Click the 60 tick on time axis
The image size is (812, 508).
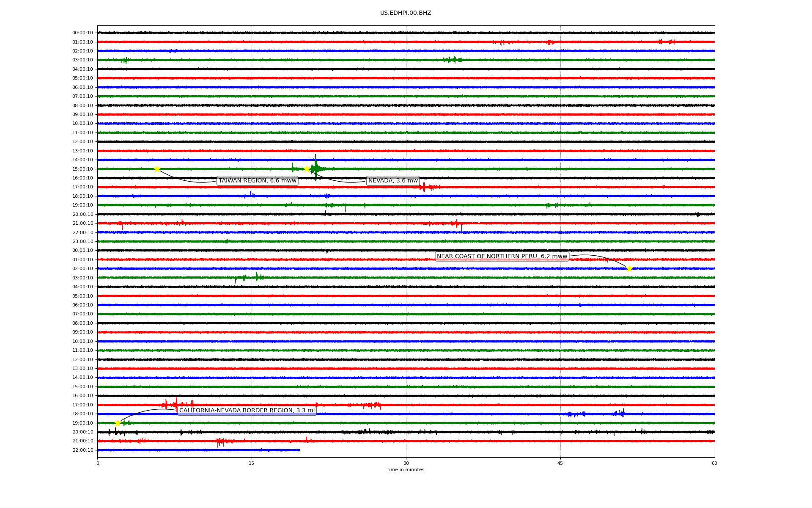714,463
